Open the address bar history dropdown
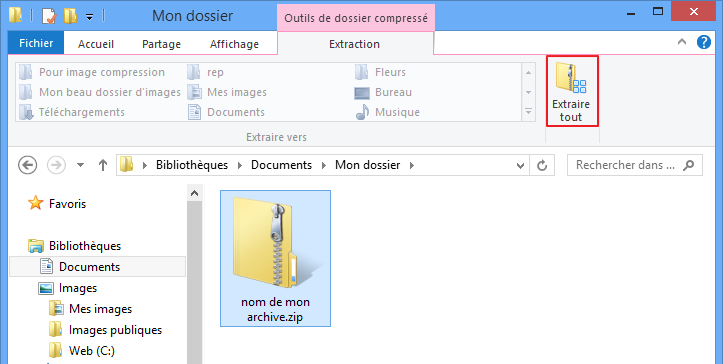This screenshot has width=723, height=364. [x=521, y=165]
